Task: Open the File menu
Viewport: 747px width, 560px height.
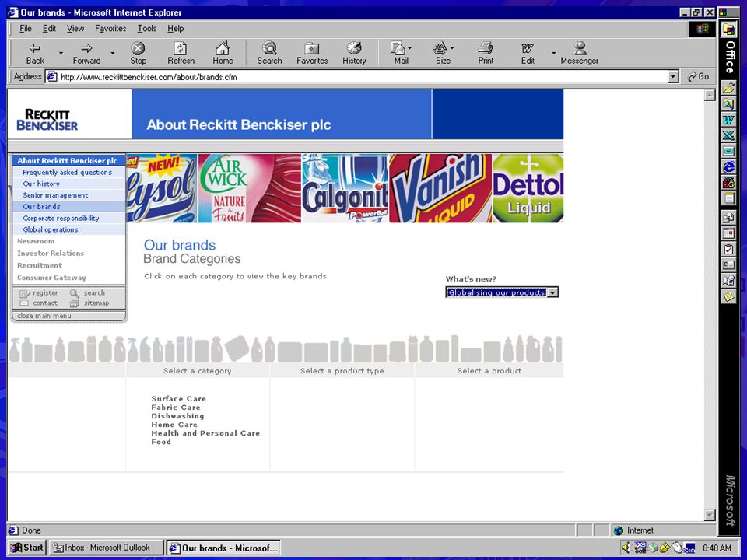Action: [25, 29]
